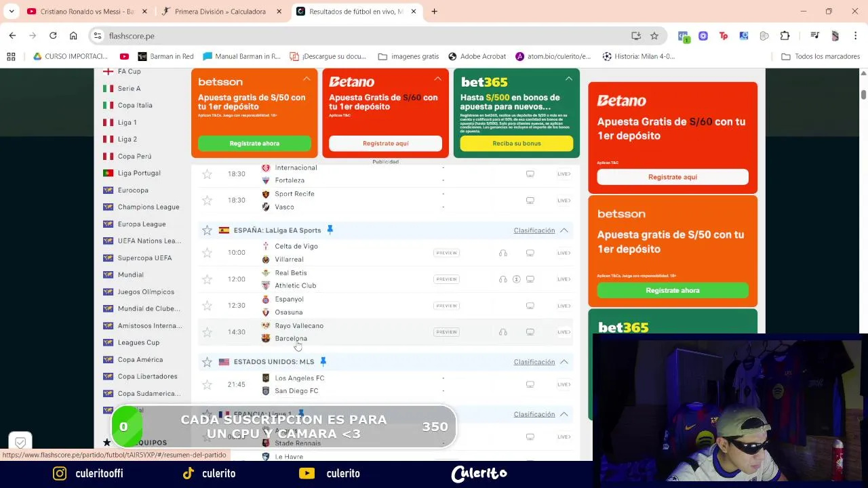Click the info icon on Real Betis row
Screen dimensions: 868x488
click(516, 279)
